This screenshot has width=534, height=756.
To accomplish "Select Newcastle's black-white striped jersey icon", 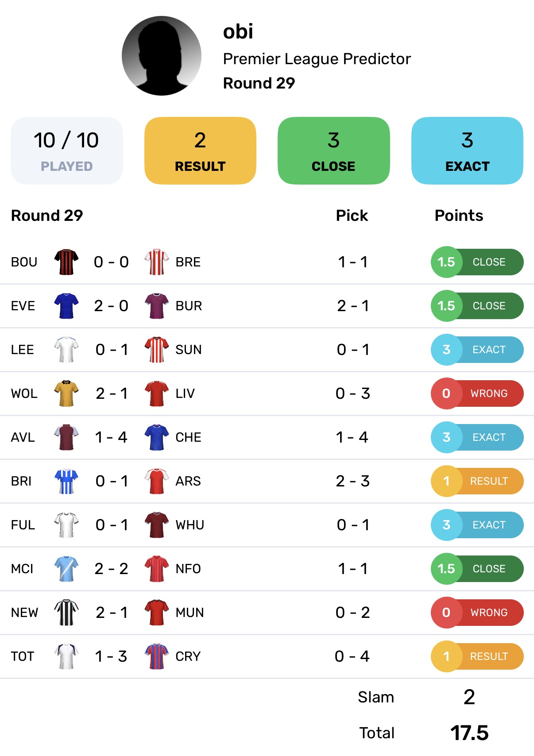I will tap(66, 612).
